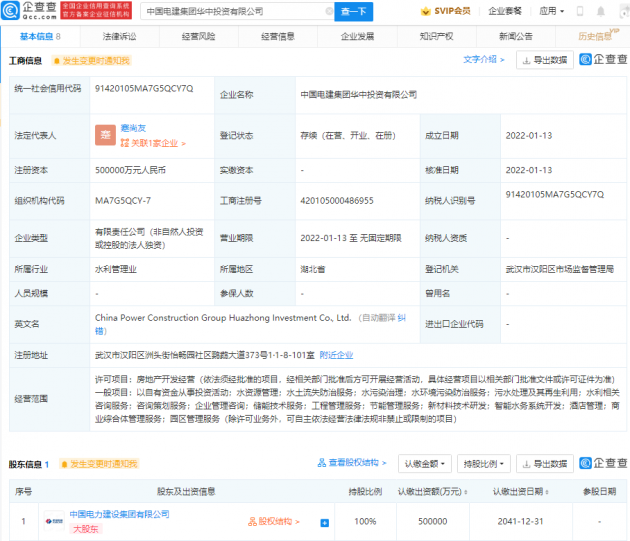Open the 查看股权结构 link
Viewport: 630px width, 541px height.
pyautogui.click(x=352, y=463)
